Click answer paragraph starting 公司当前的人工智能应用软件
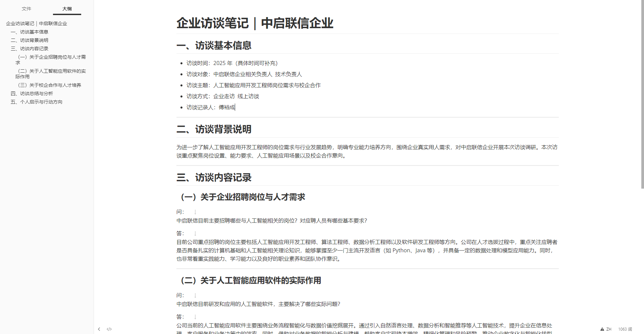The image size is (644, 334). pyautogui.click(x=364, y=328)
